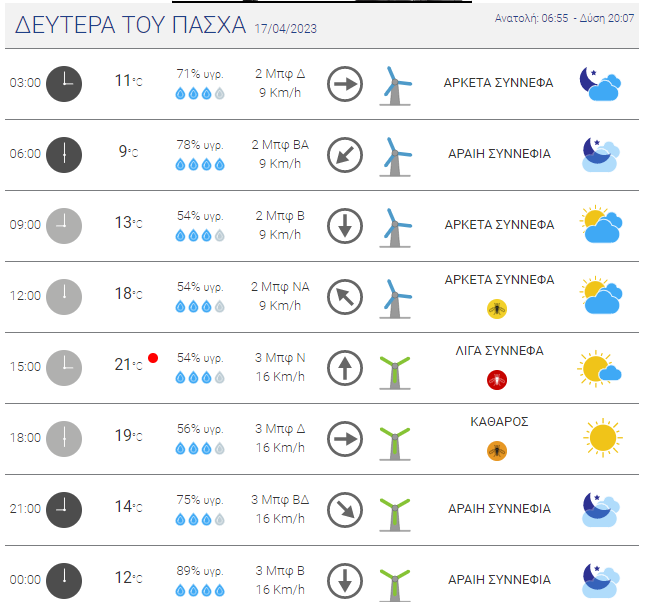Click the red dot beside 21°C

153,358
